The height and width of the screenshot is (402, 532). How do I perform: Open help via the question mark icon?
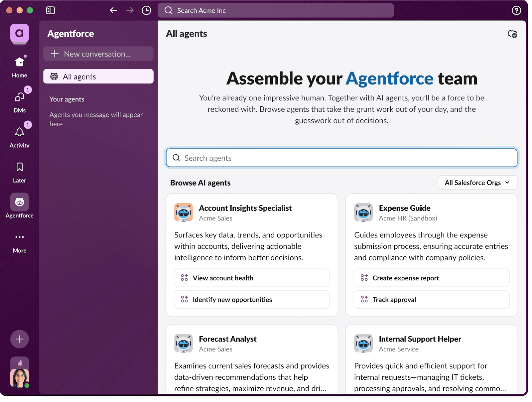point(516,10)
